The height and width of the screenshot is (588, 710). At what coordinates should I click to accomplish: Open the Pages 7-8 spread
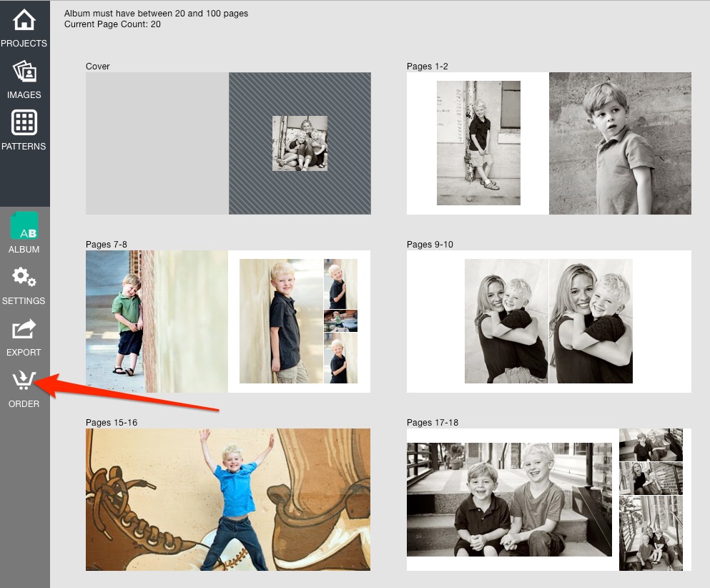[x=228, y=321]
